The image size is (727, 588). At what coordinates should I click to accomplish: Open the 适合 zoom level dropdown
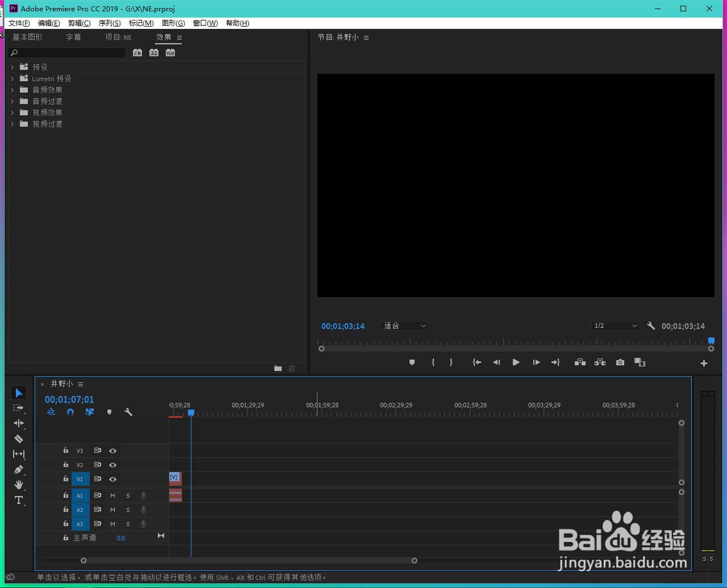tap(404, 326)
